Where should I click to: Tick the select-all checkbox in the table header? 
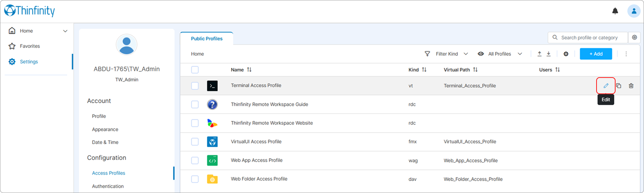[x=195, y=70]
